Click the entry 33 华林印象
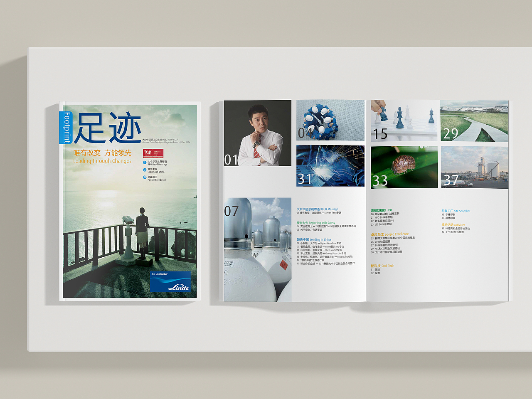This screenshot has width=532, height=399. tap(448, 215)
